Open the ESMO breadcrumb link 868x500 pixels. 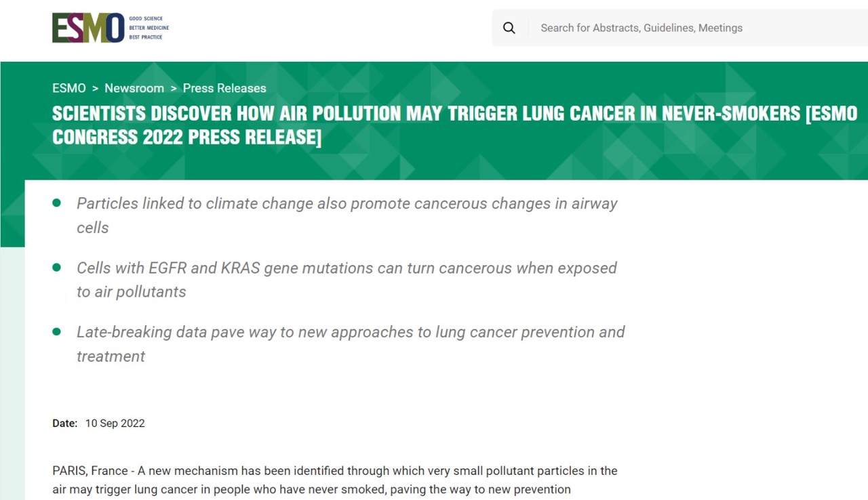[x=69, y=88]
